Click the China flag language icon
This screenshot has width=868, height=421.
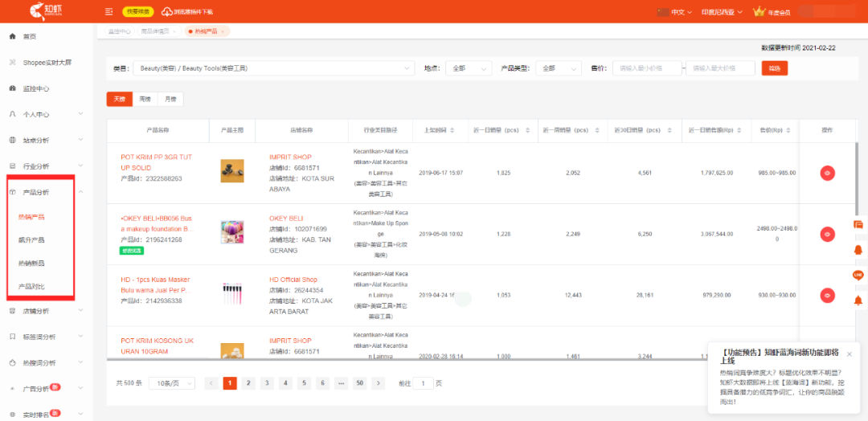click(662, 11)
